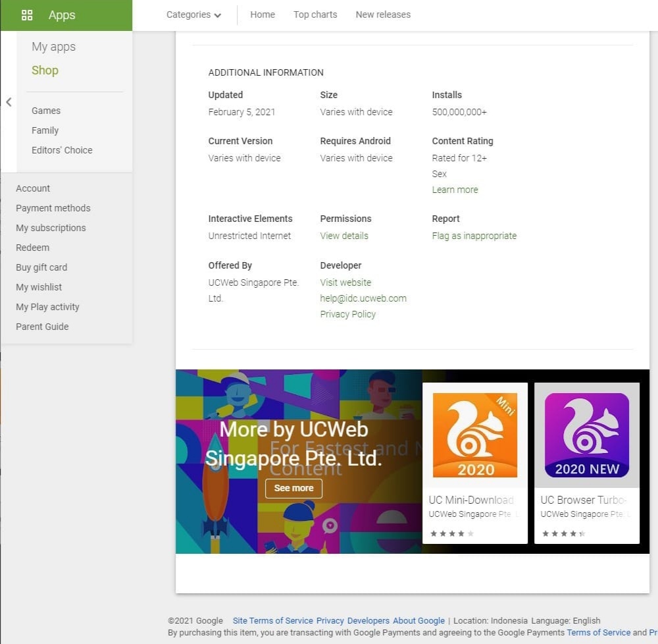Click Buy gift card
658x644 pixels.
pos(41,267)
